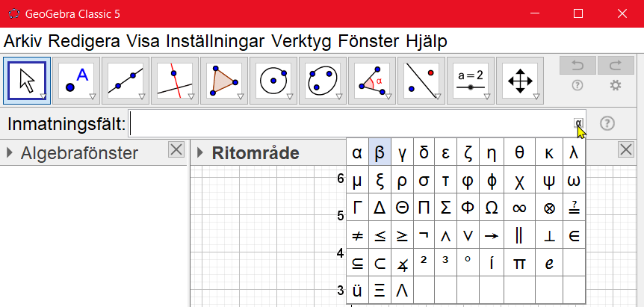Insert the infinity symbol ∞

[519, 208]
